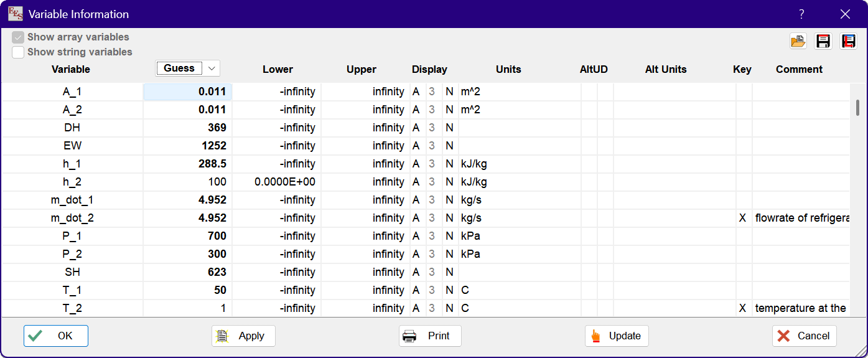This screenshot has width=868, height=358.
Task: Click the question mark help icon
Action: point(801,14)
